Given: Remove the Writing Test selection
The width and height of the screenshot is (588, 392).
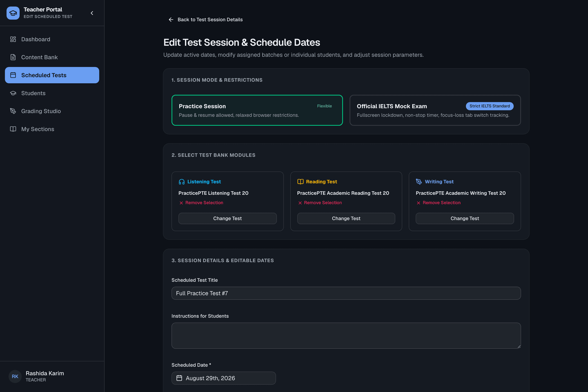Looking at the screenshot, I should coord(438,203).
